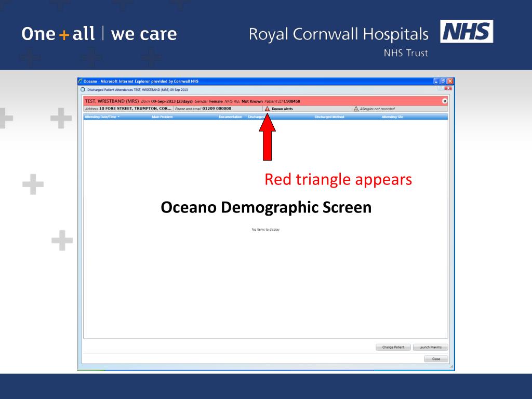
Task: Click the Internet Explorer icon in title bar
Action: tap(81, 81)
